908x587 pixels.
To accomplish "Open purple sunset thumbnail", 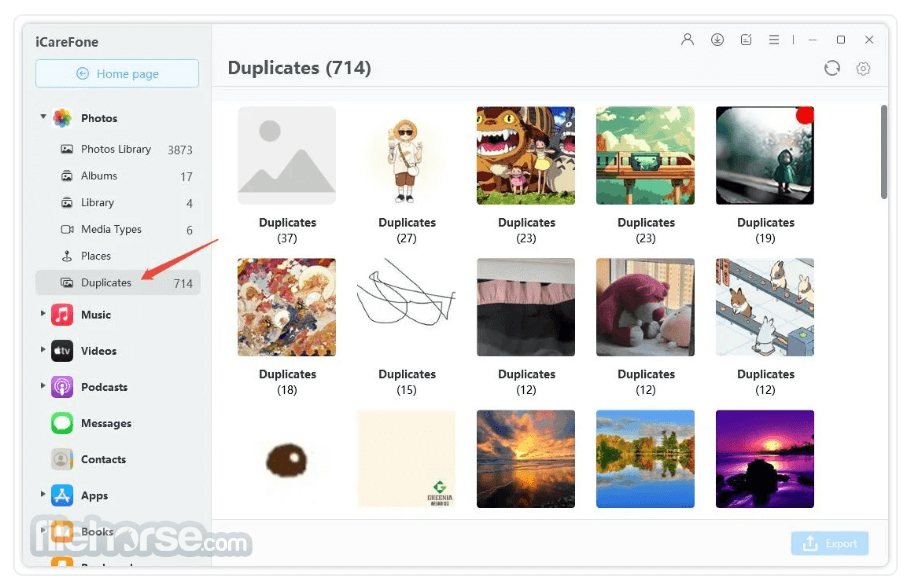I will pyautogui.click(x=765, y=459).
